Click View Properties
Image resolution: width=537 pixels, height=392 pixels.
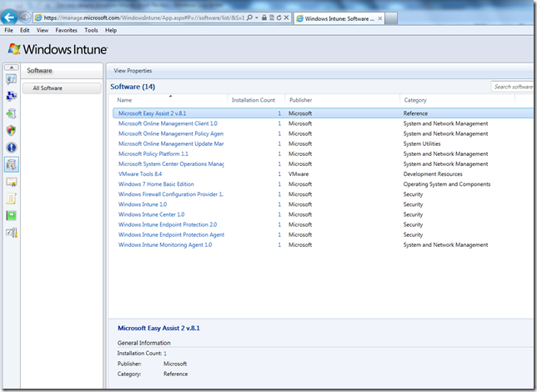[x=133, y=71]
